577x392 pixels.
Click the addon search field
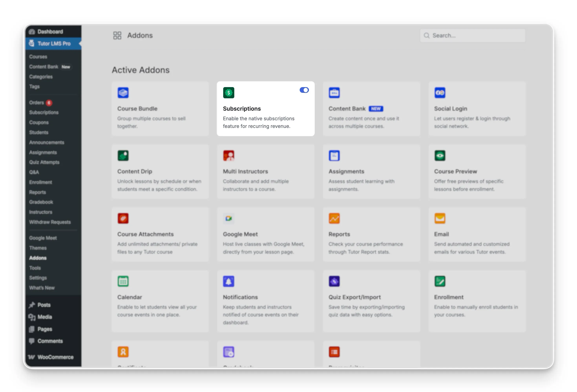[472, 36]
